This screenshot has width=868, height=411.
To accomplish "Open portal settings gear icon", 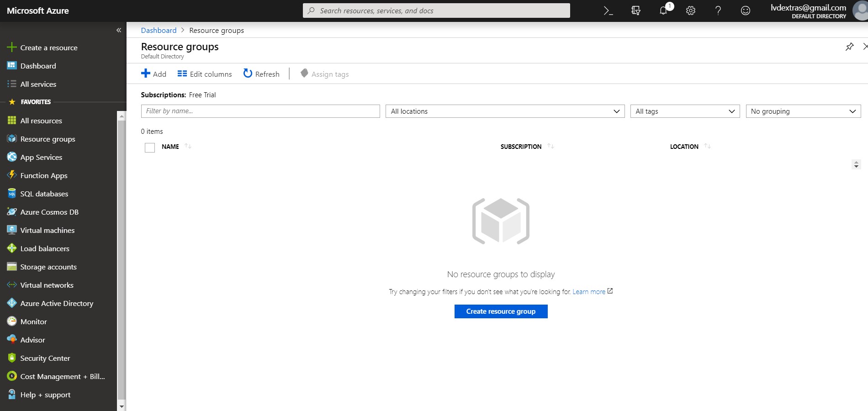I will pyautogui.click(x=691, y=11).
